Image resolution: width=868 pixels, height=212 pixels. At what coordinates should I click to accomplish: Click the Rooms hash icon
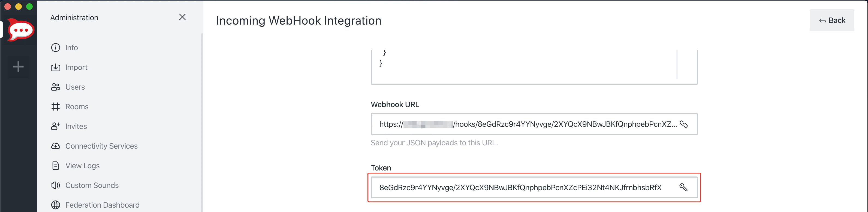(x=56, y=107)
